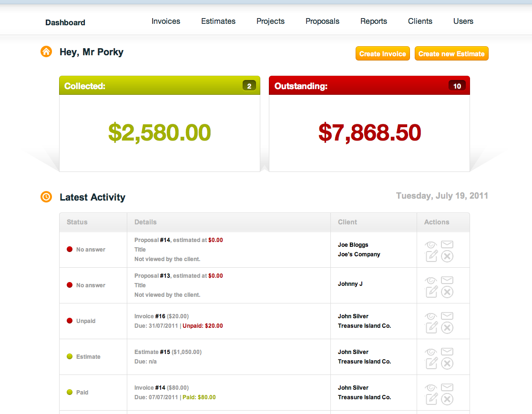Viewport: 532px width, 414px height.
Task: View Proposal #14 using the eye icon
Action: [x=431, y=245]
